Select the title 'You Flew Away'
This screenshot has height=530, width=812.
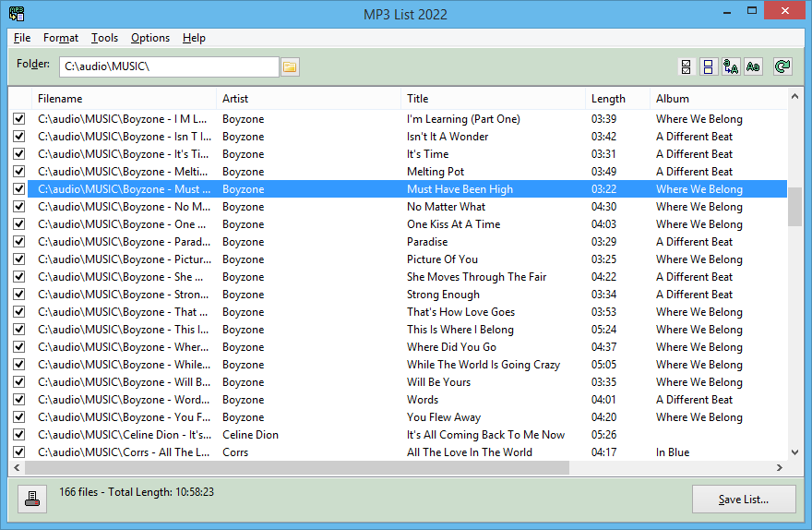444,417
